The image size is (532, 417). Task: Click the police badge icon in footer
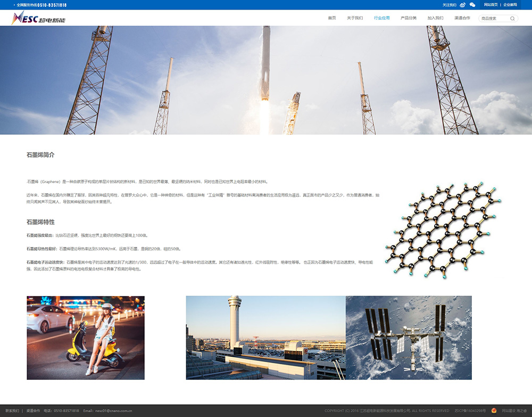click(x=494, y=411)
